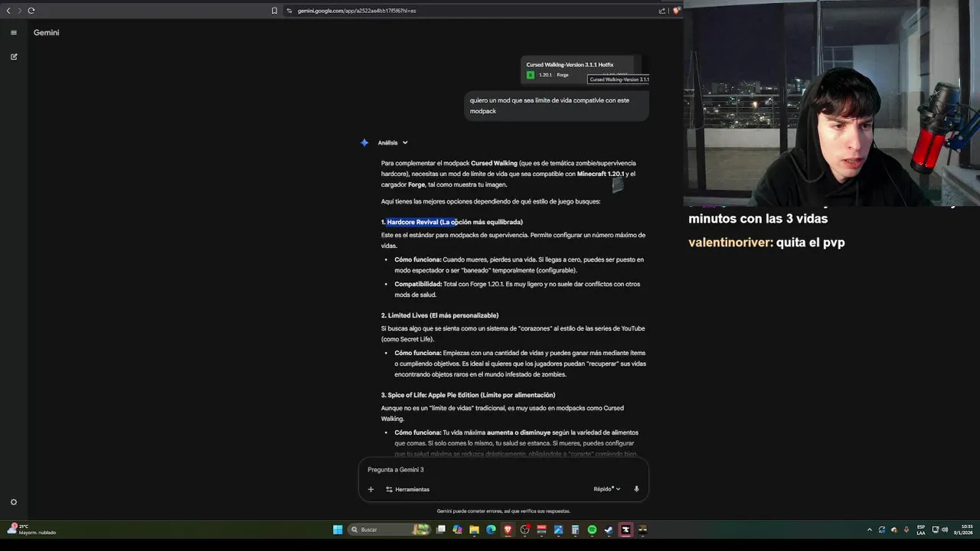Click the bold 'Minecraft 1.20.1' text
980x551 pixels.
click(x=600, y=174)
